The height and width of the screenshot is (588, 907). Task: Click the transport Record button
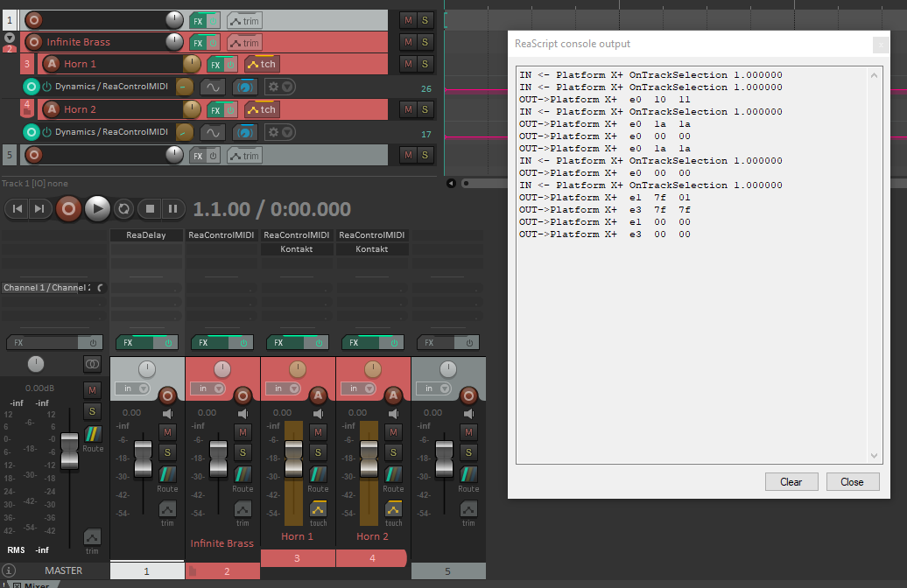click(x=68, y=209)
